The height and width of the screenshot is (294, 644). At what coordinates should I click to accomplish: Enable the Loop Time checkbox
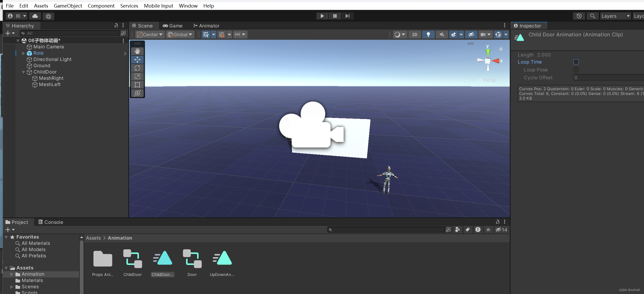576,62
